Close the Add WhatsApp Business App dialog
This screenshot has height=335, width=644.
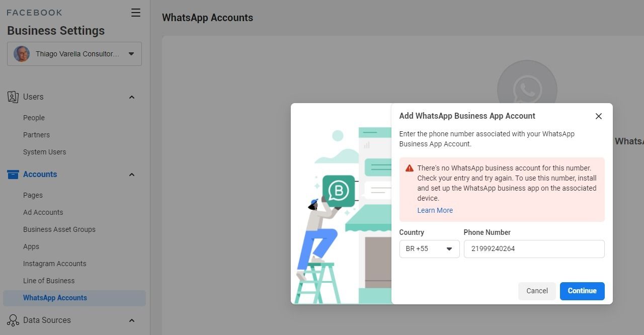pos(599,116)
